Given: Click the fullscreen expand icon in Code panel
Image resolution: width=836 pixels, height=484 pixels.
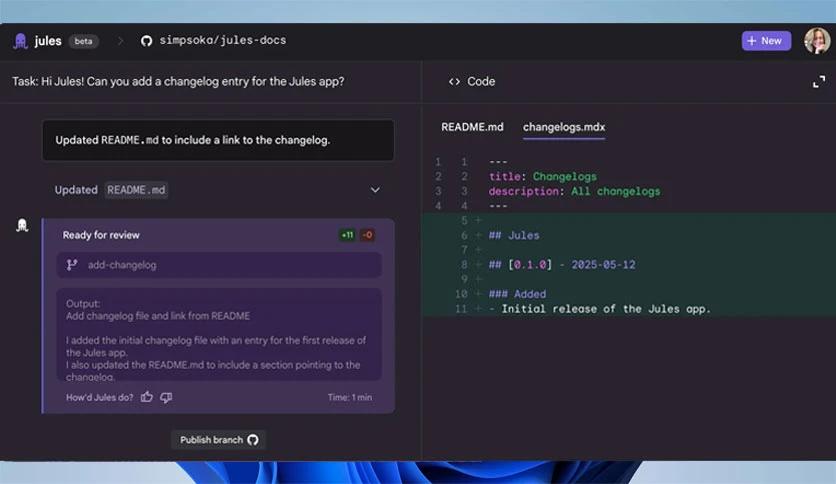Looking at the screenshot, I should pos(819,82).
